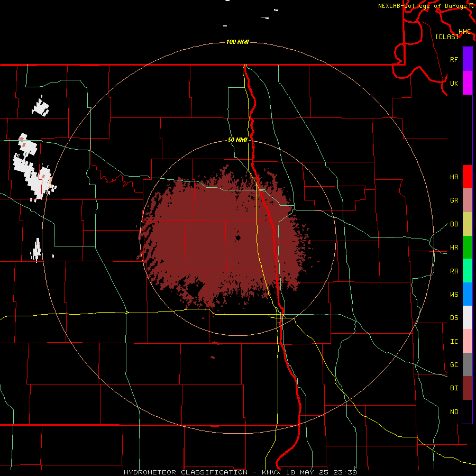Click the KMVX radar site identifier
This screenshot has width=476, height=476.
point(272,472)
